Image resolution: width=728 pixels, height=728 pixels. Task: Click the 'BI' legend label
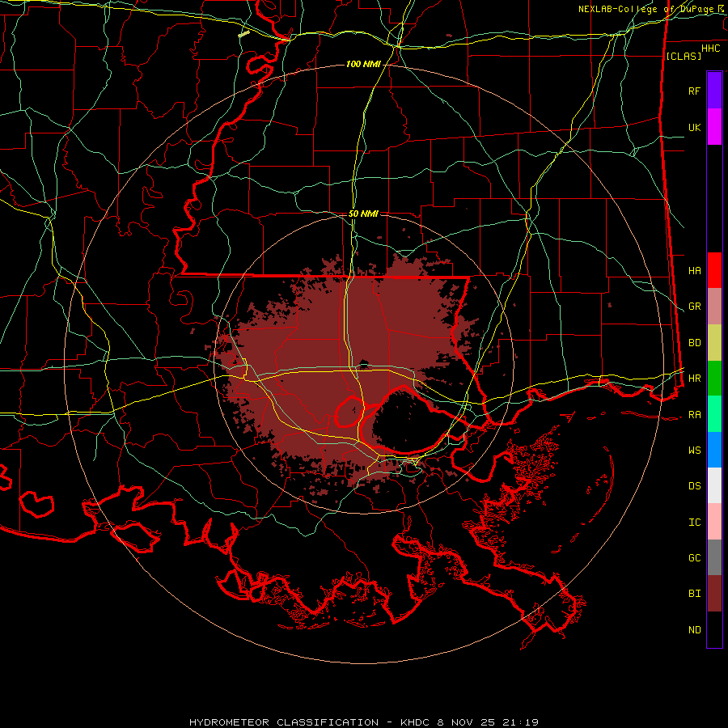[694, 594]
